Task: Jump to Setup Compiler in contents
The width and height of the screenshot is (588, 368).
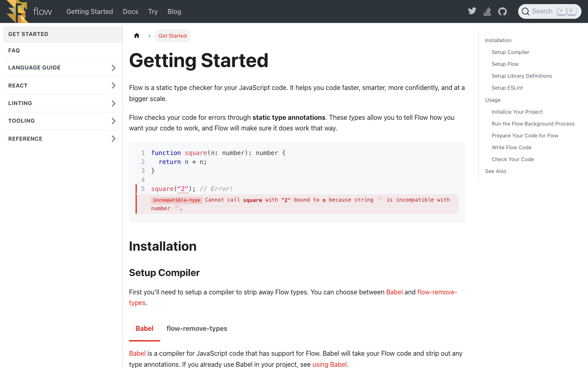Action: point(510,52)
